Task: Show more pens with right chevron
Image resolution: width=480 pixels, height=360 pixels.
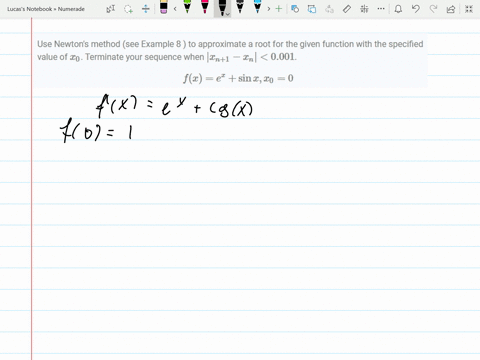Action: tap(269, 9)
